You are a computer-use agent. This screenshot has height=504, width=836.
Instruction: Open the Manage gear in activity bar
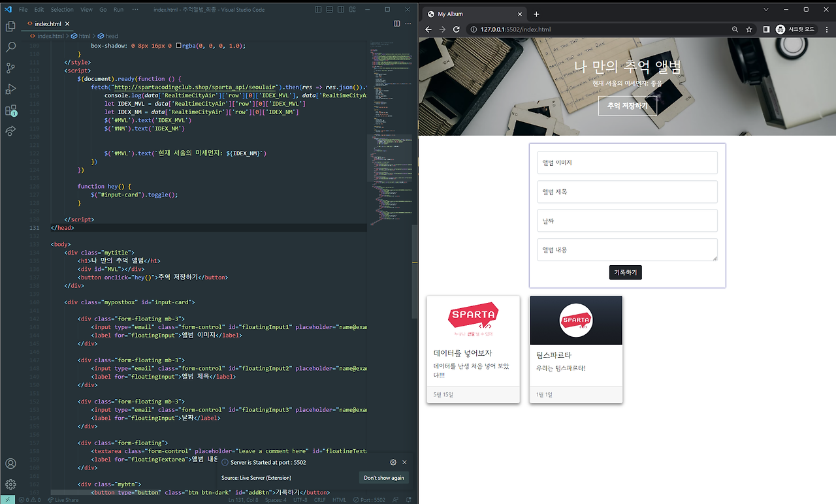[x=10, y=484]
